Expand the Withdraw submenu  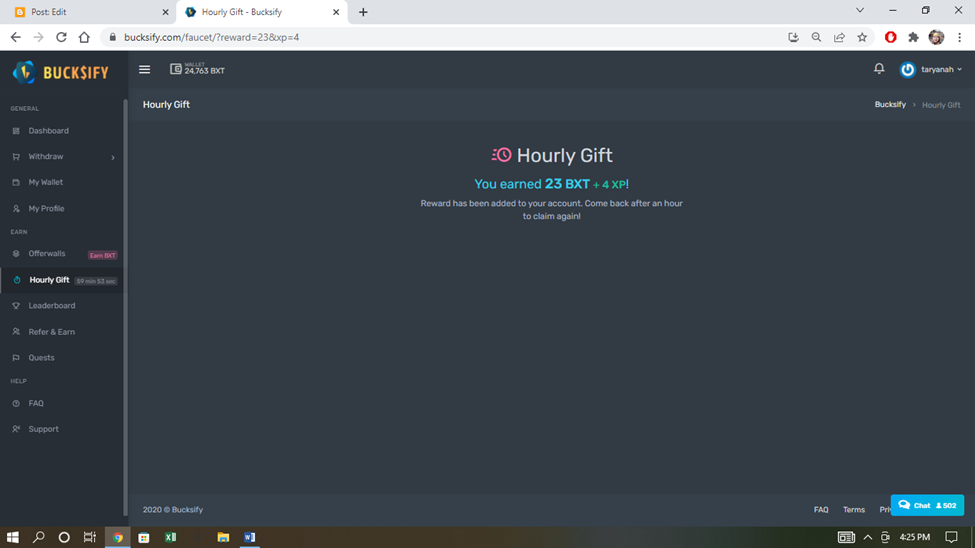[62, 157]
